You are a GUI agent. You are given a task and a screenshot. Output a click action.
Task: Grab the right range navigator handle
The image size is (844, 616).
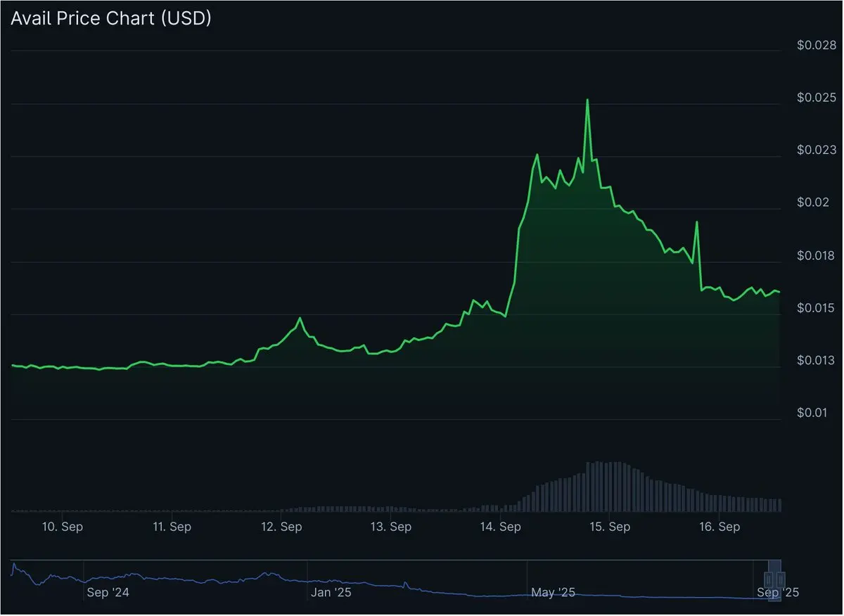click(780, 579)
